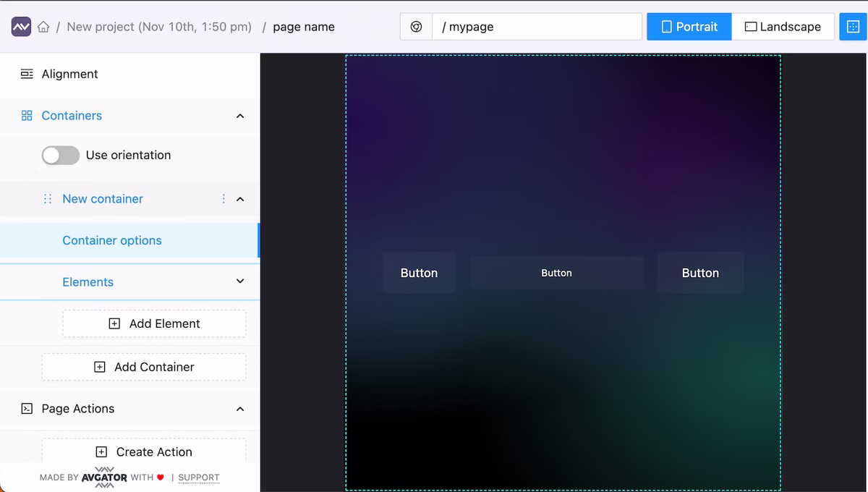Enable the Use orientation toggle
The width and height of the screenshot is (868, 492).
60,155
